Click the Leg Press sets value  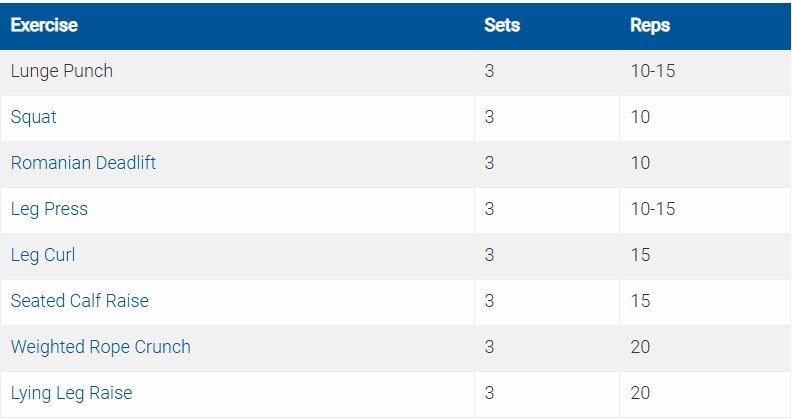489,209
